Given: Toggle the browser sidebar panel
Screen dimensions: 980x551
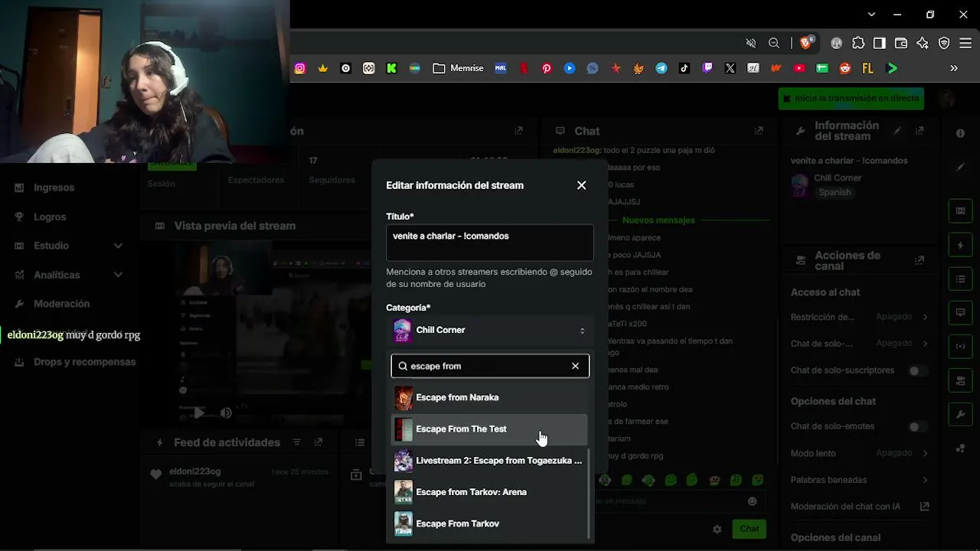Looking at the screenshot, I should coord(880,43).
